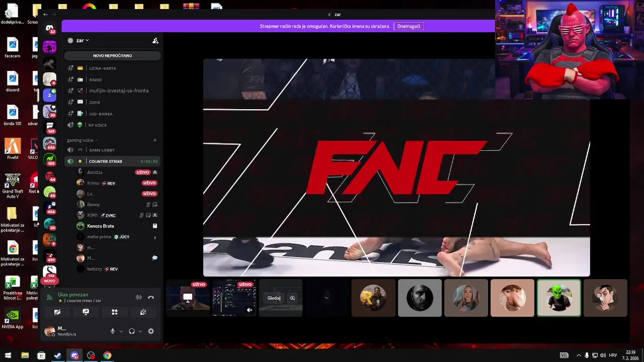Open the zone channel
This screenshot has width=644, height=362.
[113, 102]
